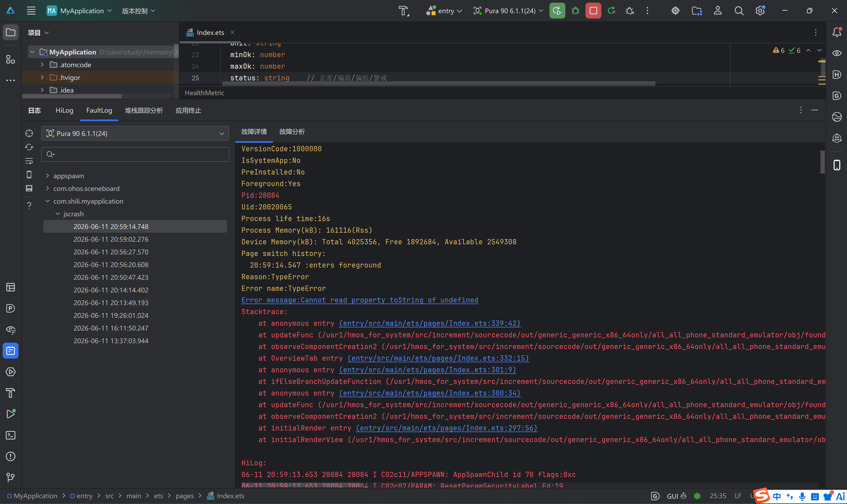Select crash log 2026-06-11 13:37:03.944
This screenshot has height=504, width=847.
point(111,341)
